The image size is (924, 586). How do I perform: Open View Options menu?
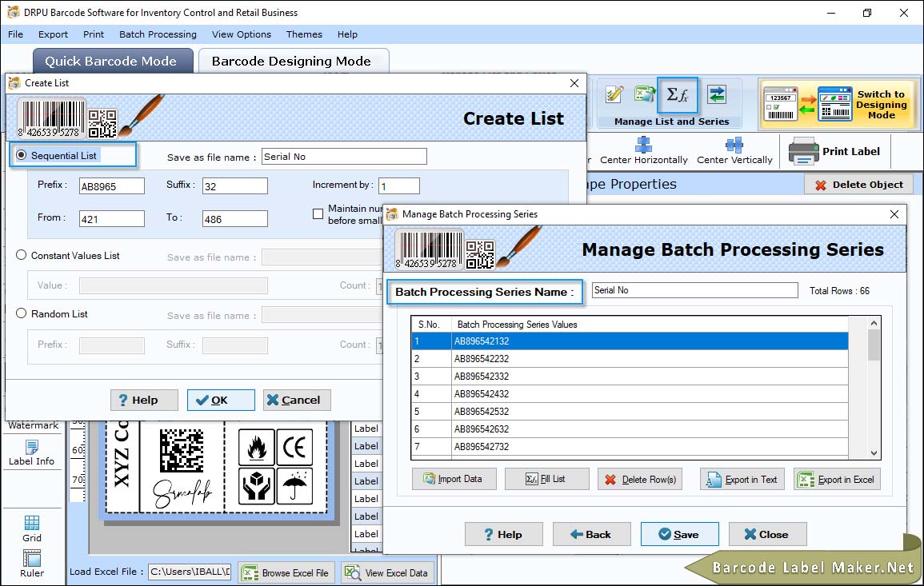(242, 34)
